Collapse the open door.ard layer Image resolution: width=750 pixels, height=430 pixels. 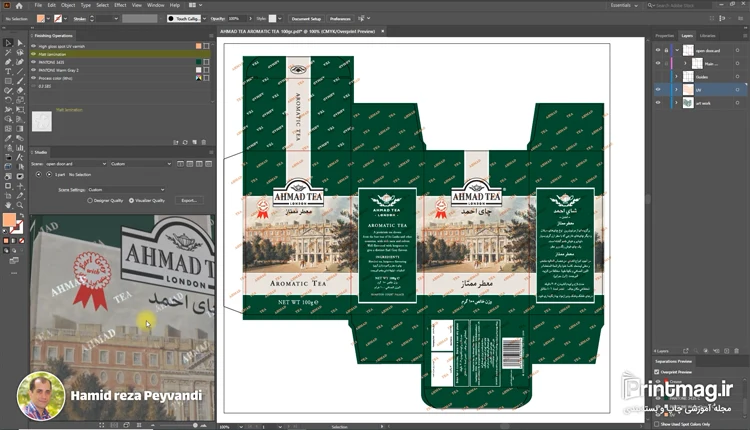(x=677, y=50)
